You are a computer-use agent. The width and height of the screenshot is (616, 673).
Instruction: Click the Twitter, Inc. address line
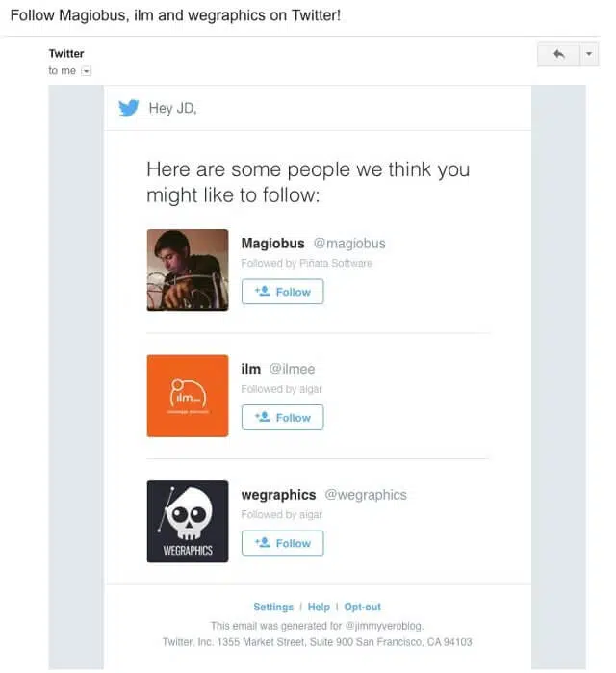pyautogui.click(x=317, y=642)
